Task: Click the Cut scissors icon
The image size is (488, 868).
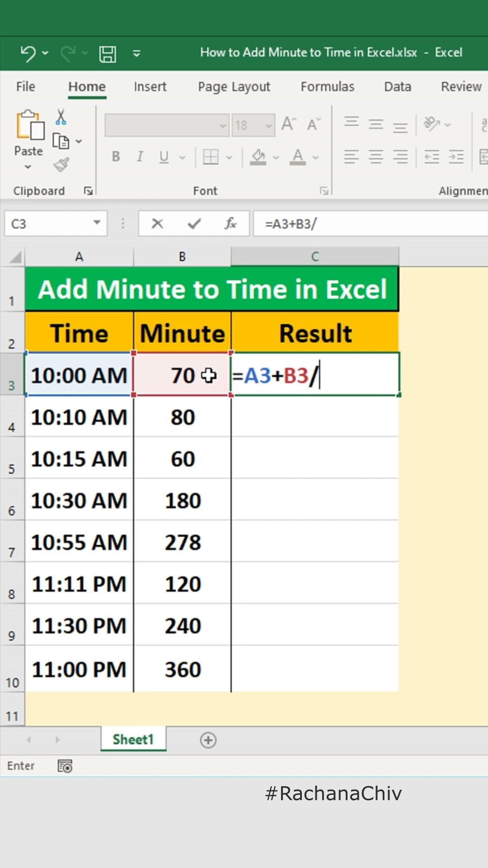Action: pyautogui.click(x=61, y=117)
